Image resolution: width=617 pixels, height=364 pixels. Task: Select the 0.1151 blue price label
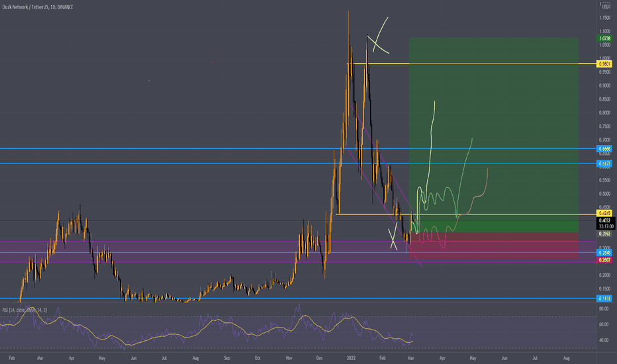point(604,298)
